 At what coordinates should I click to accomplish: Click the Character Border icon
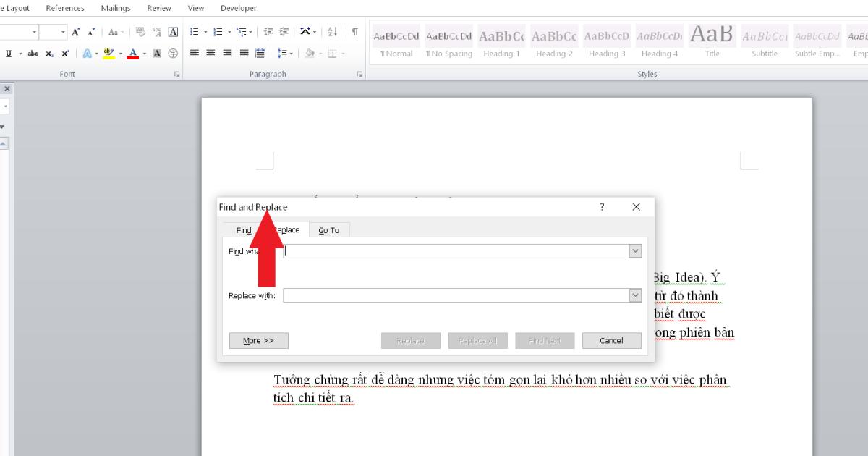click(x=172, y=33)
